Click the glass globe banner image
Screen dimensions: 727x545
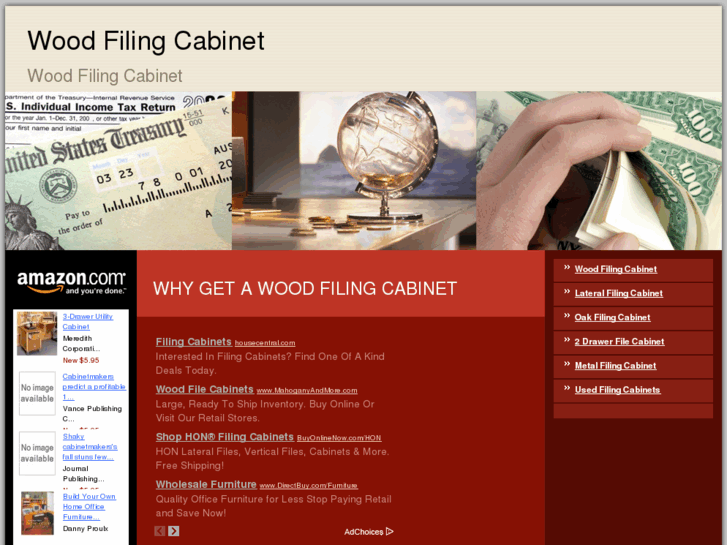point(354,171)
